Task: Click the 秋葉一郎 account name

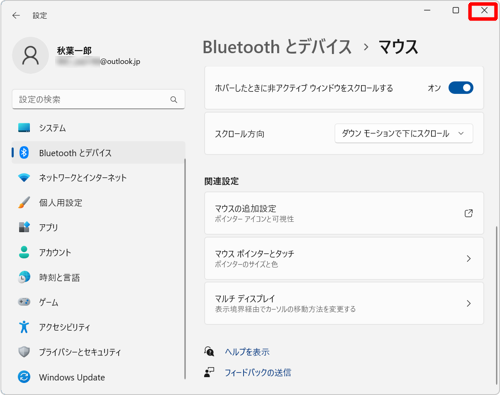Action: pos(74,51)
